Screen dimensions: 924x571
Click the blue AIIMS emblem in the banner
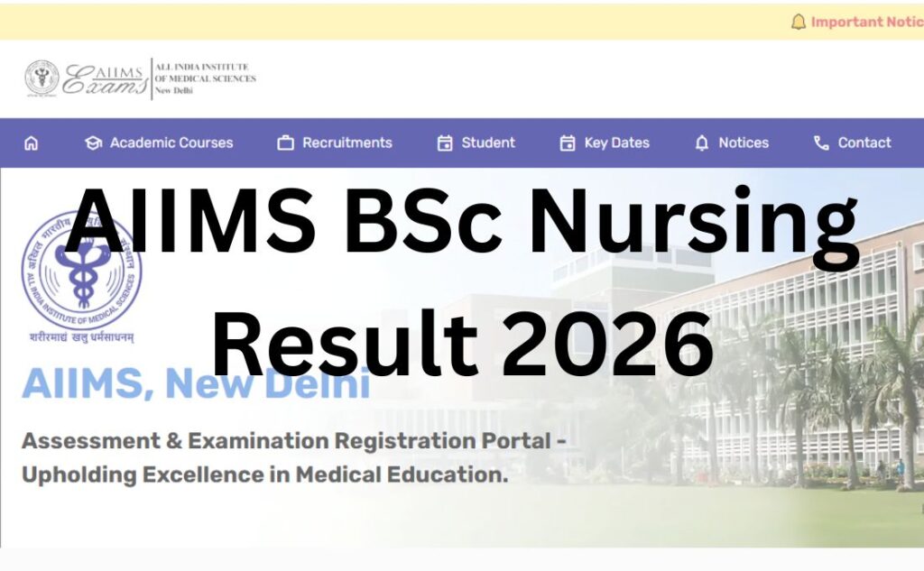click(x=82, y=272)
